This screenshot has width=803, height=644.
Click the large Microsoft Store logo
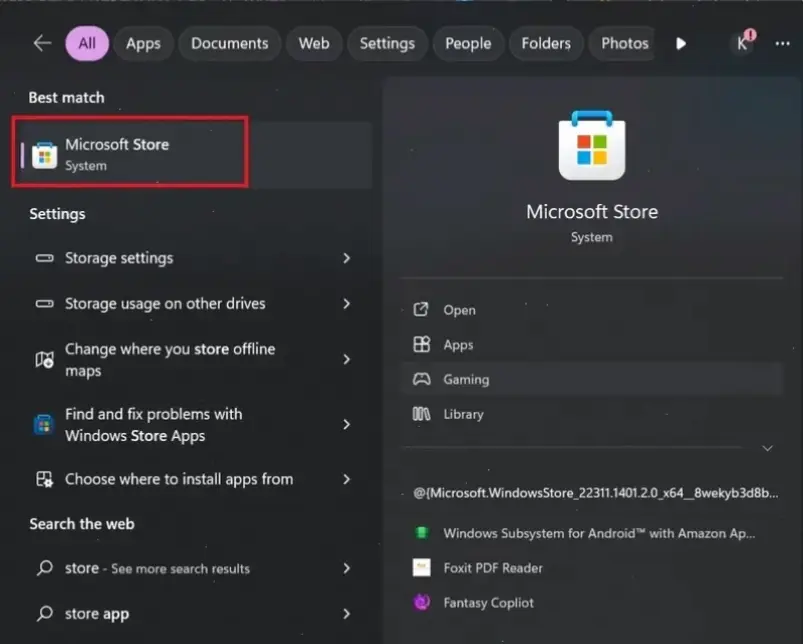pos(591,147)
